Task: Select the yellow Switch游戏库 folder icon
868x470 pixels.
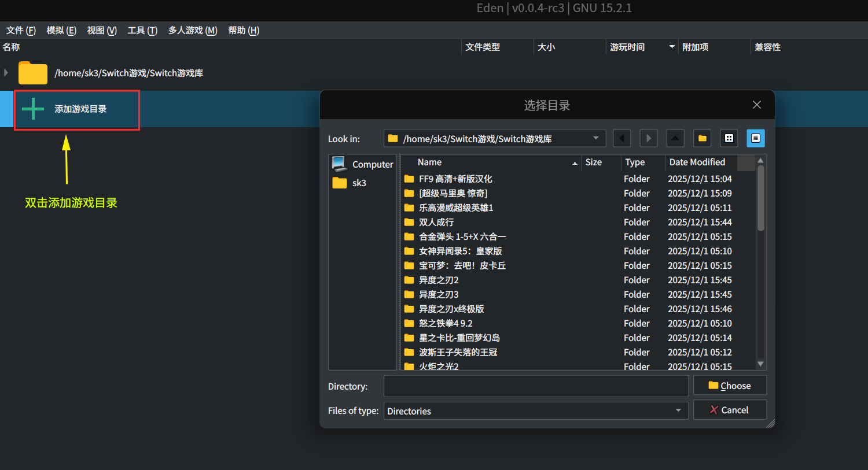Action: click(x=33, y=73)
